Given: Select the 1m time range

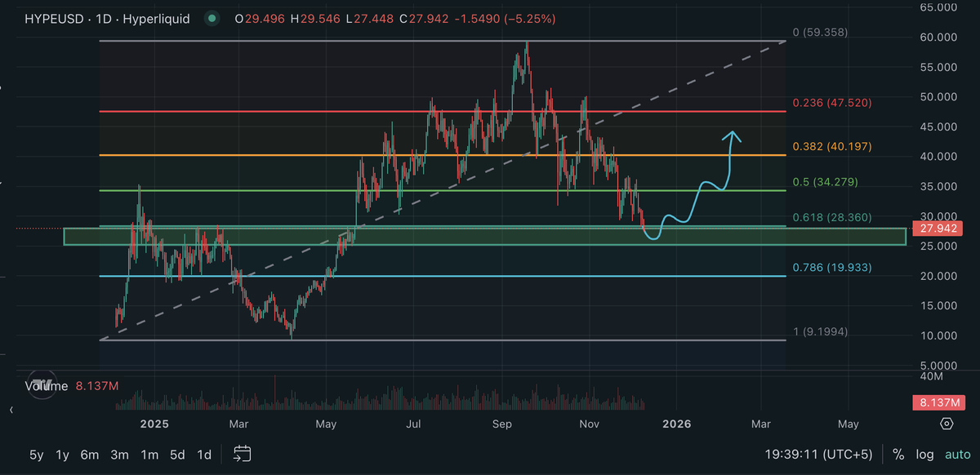Looking at the screenshot, I should pos(149,455).
